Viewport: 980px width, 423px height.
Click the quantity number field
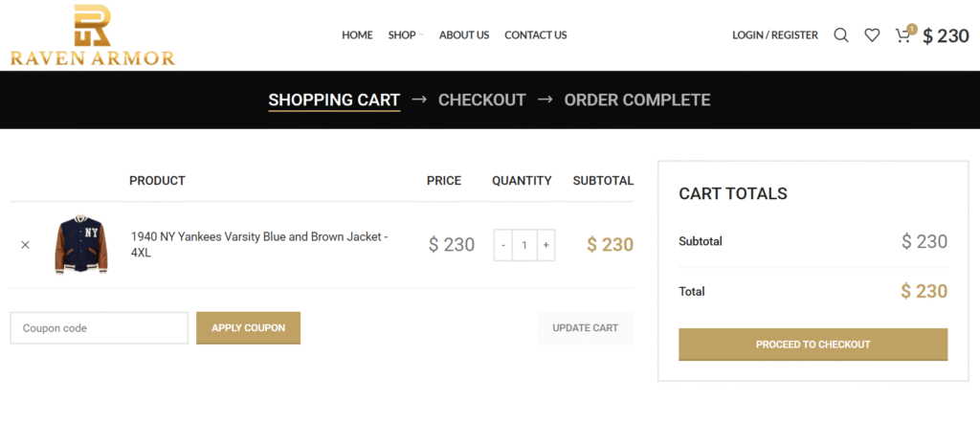click(x=524, y=245)
